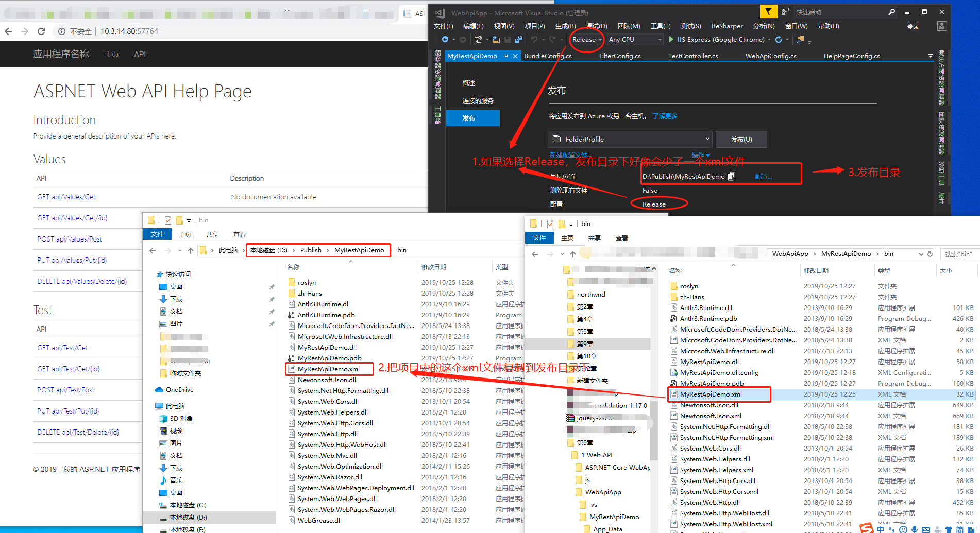Select Newtonsoft.Json.xml in the right Explorer
The image size is (980, 533).
point(711,416)
